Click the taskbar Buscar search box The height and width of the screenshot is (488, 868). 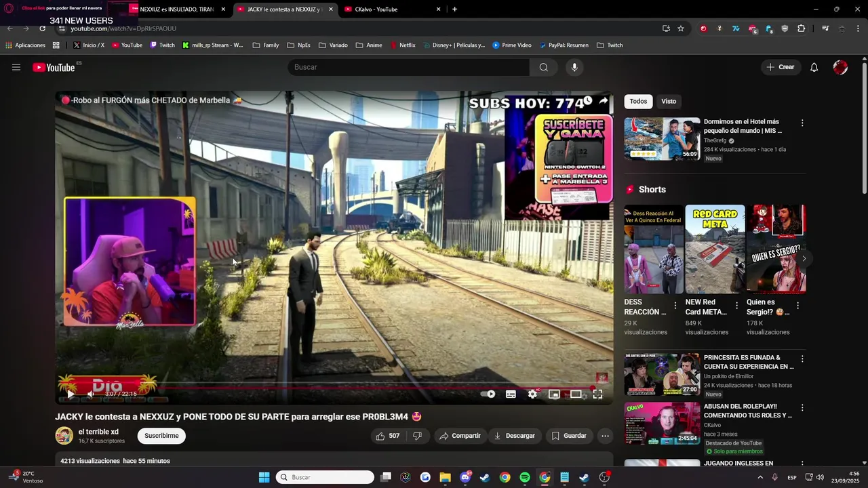pyautogui.click(x=325, y=477)
